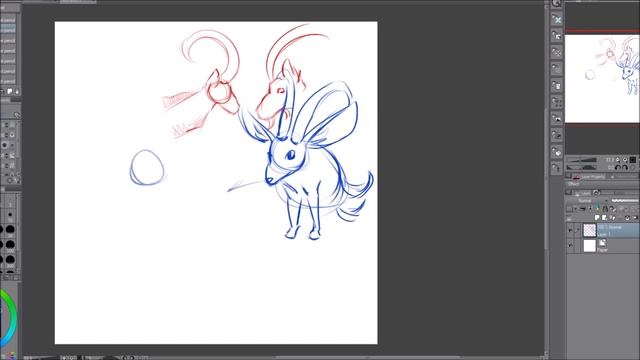Image resolution: width=640 pixels, height=360 pixels.
Task: Create a new raster layer
Action: click(x=598, y=218)
